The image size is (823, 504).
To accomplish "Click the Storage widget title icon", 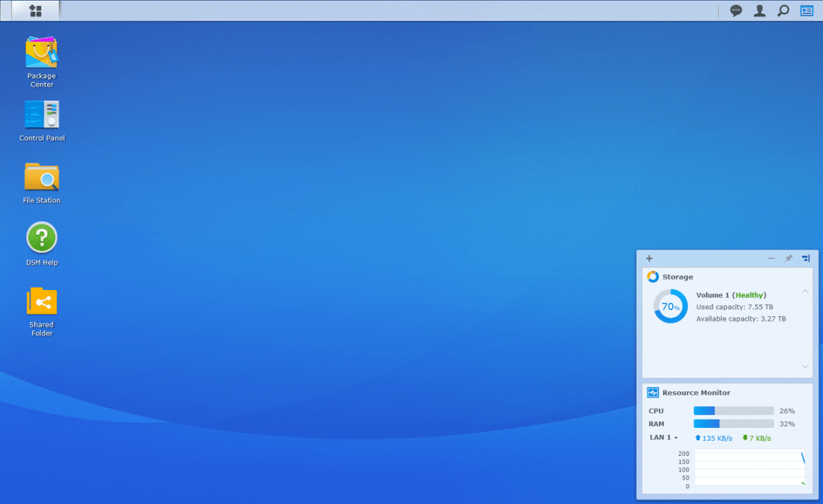I will pos(653,277).
